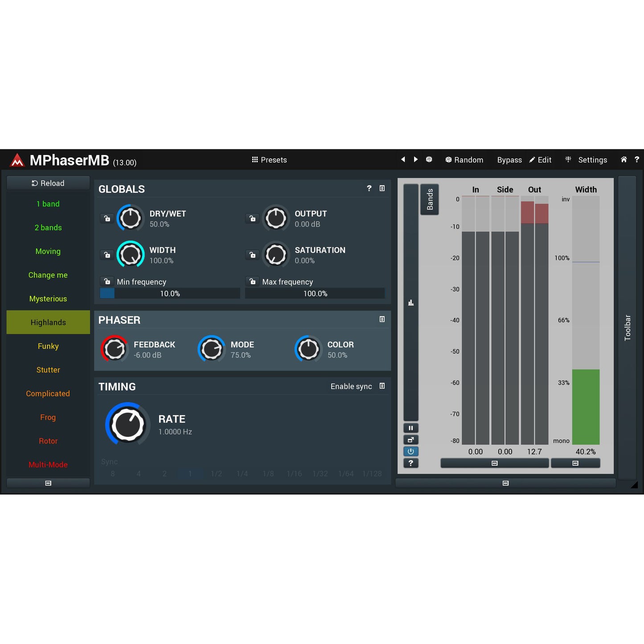Open the TIMING section menu icon
The width and height of the screenshot is (644, 644).
pos(382,386)
